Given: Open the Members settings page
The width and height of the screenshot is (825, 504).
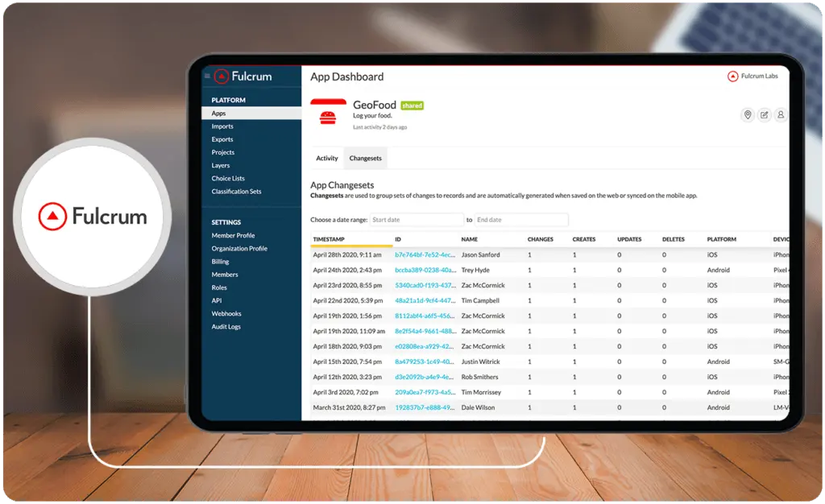Looking at the screenshot, I should (x=225, y=275).
